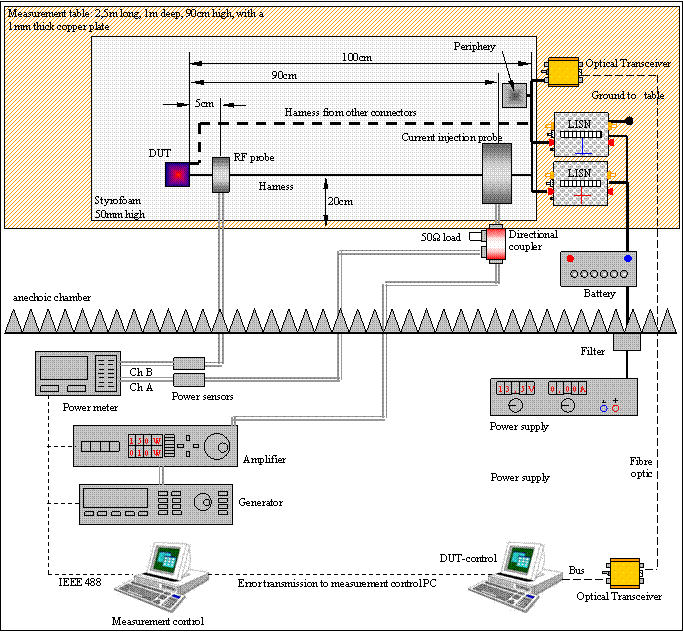
Task: Select the Ch B power sensor
Action: (188, 363)
